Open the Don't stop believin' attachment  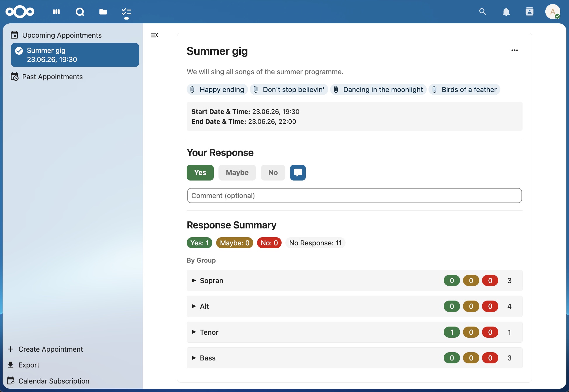click(289, 89)
